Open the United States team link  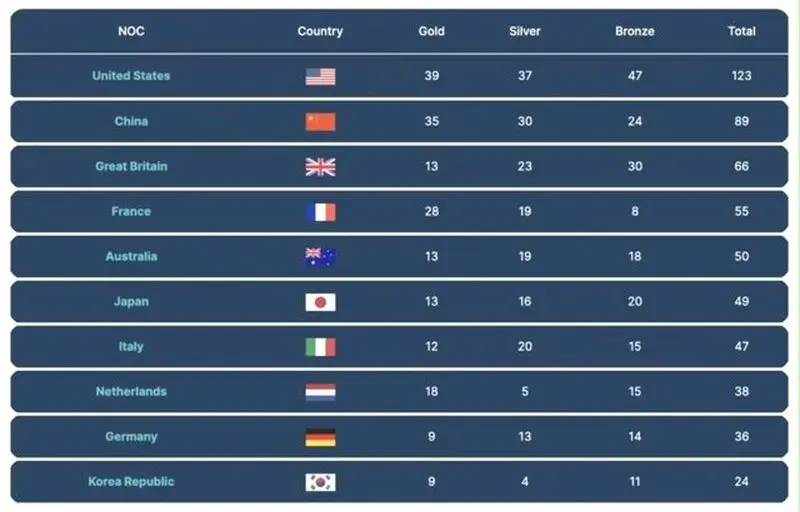pos(131,75)
